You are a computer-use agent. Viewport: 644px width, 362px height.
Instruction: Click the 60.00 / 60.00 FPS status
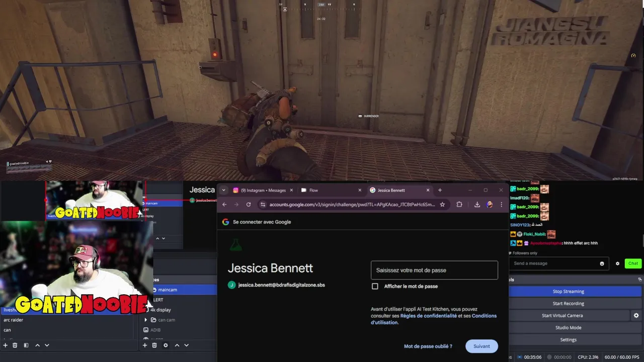pyautogui.click(x=622, y=357)
